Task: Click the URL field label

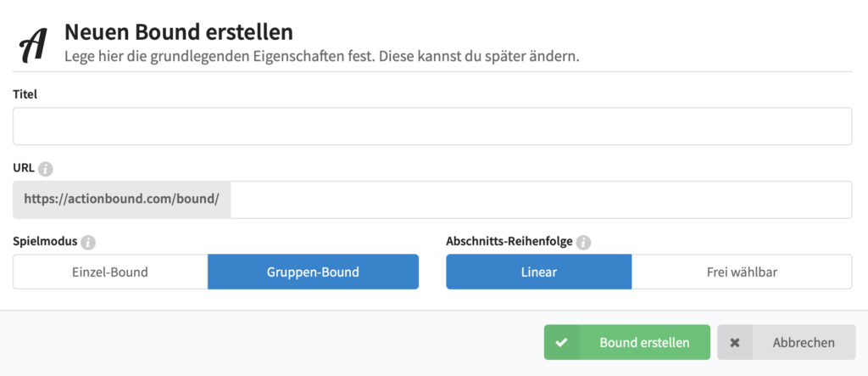Action: tap(24, 168)
